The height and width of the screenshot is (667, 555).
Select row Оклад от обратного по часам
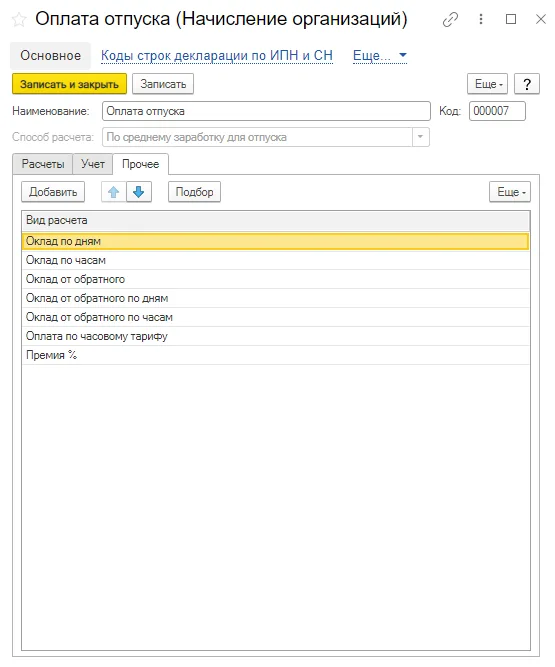click(x=276, y=317)
